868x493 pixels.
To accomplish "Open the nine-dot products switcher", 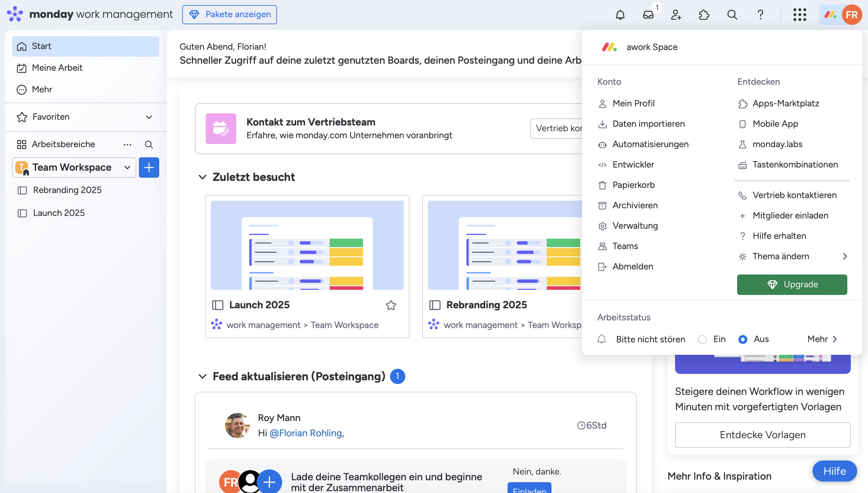I will (800, 15).
